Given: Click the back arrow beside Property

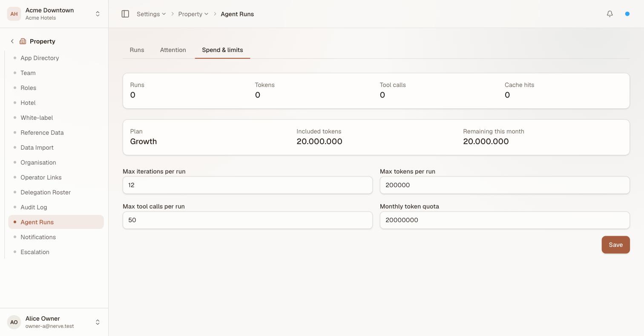Looking at the screenshot, I should click(x=12, y=41).
